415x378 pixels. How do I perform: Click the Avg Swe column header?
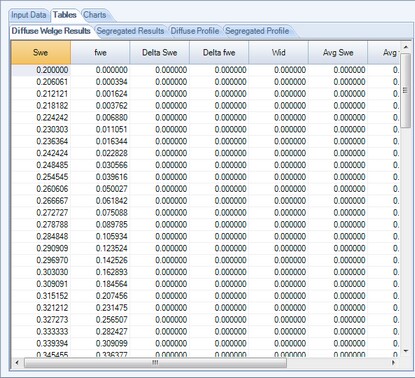[338, 53]
